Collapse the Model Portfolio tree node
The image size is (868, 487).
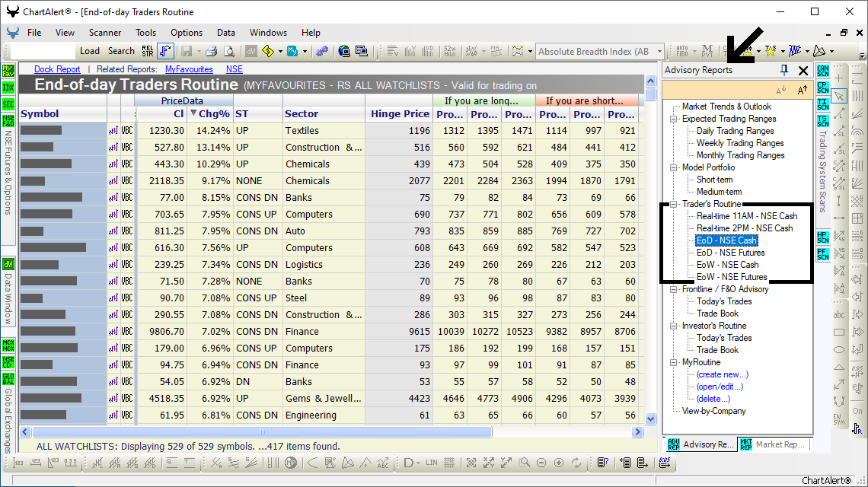coord(674,167)
